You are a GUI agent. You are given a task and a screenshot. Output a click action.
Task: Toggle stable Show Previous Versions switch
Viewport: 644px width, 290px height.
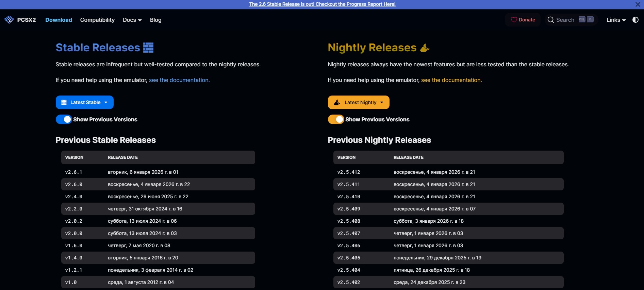(64, 119)
